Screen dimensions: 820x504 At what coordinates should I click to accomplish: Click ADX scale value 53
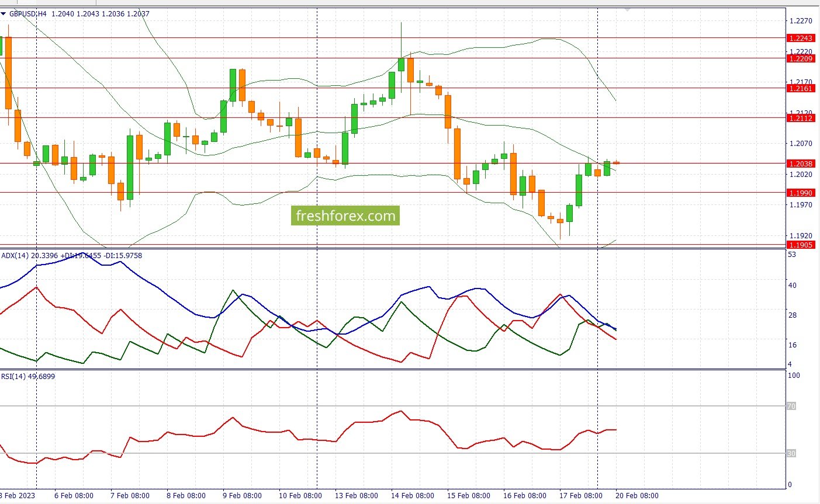[x=792, y=255]
